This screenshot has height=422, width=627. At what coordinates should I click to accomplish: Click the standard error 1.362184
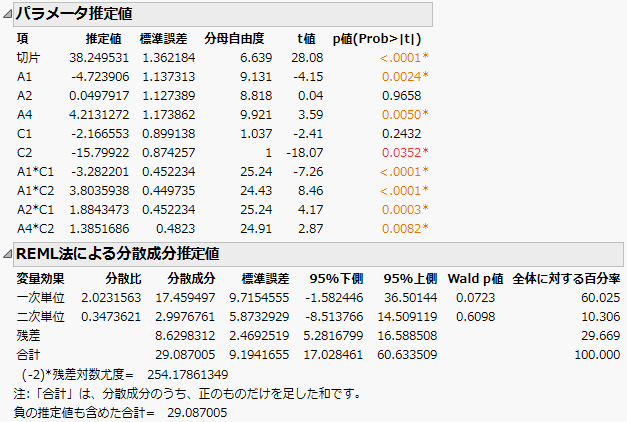(169, 58)
